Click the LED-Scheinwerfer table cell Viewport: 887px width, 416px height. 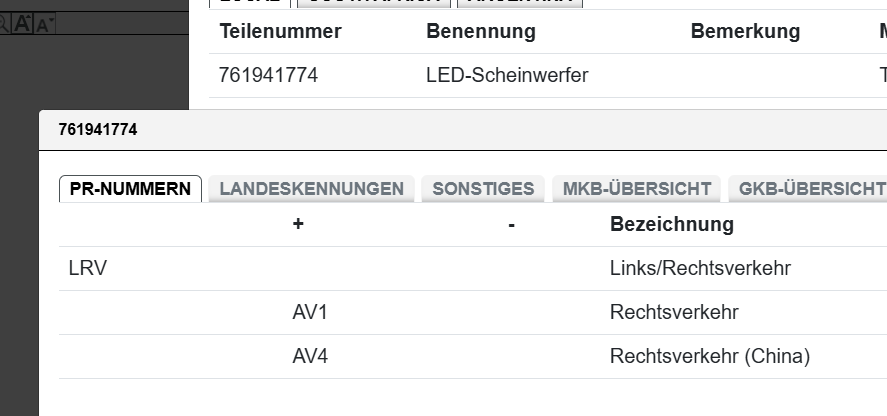[x=506, y=74]
